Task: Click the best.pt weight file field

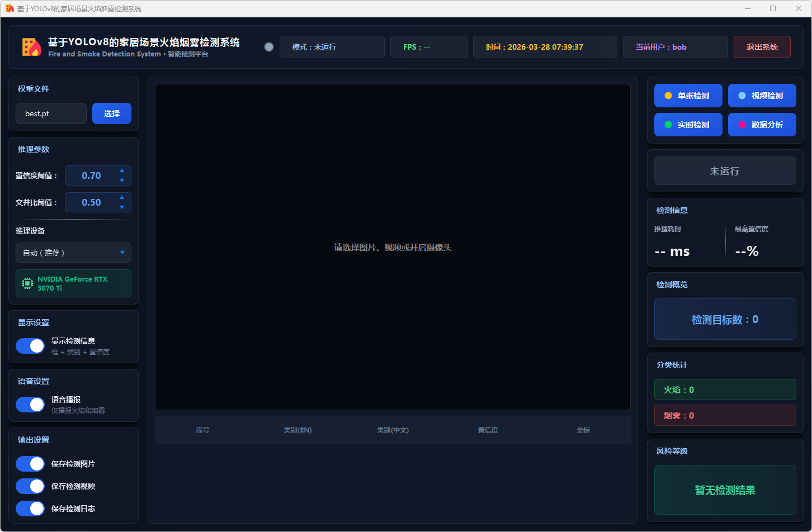Action: [51, 113]
